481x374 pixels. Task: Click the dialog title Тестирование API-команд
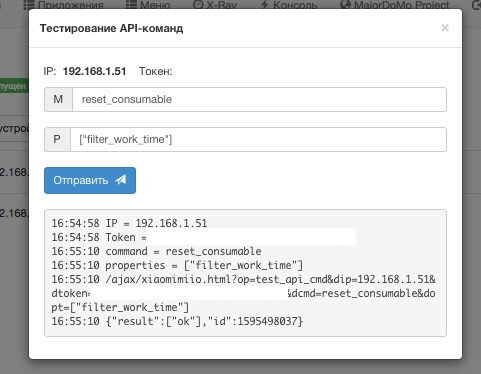111,28
